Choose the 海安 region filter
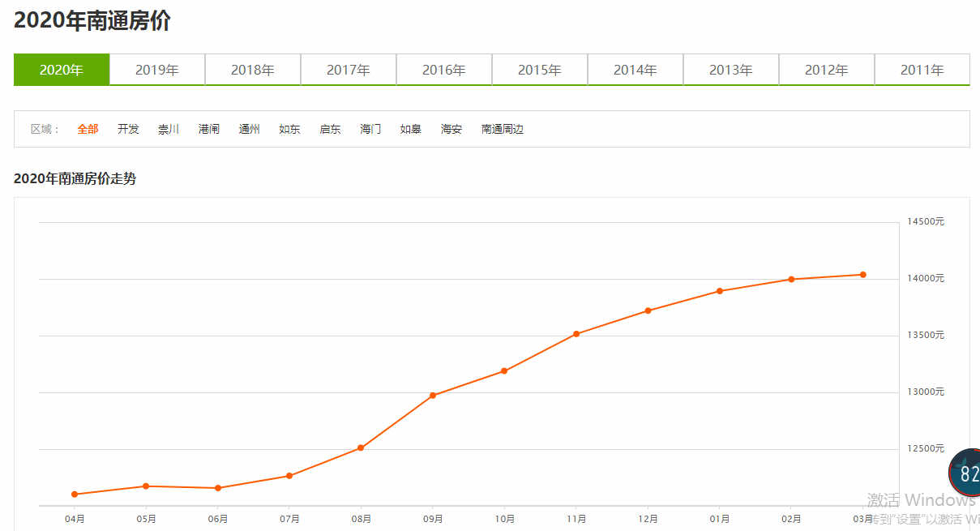Viewport: 980px width, 531px height. pyautogui.click(x=451, y=128)
